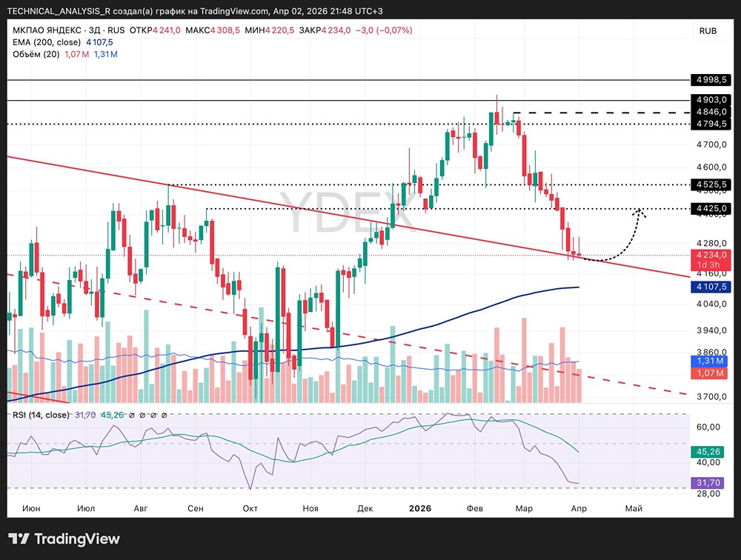Click the green 45,26 value in RSI legend
The height and width of the screenshot is (560, 741).
[x=112, y=415]
